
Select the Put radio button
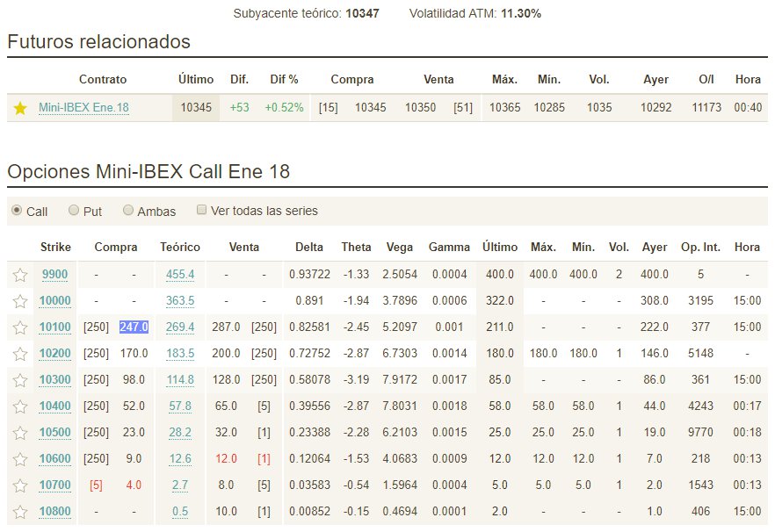click(74, 211)
